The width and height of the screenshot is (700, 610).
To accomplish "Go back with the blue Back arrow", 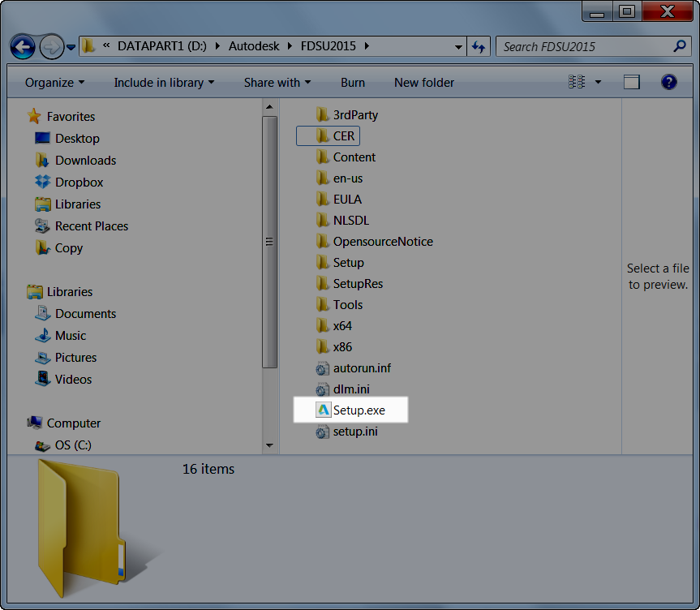I will click(23, 46).
